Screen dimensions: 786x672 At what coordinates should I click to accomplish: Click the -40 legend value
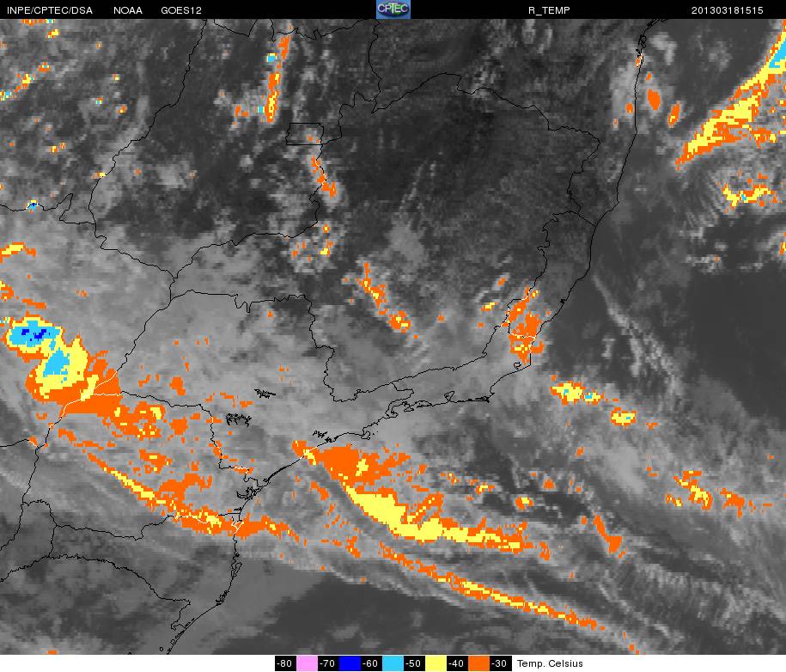(x=456, y=663)
